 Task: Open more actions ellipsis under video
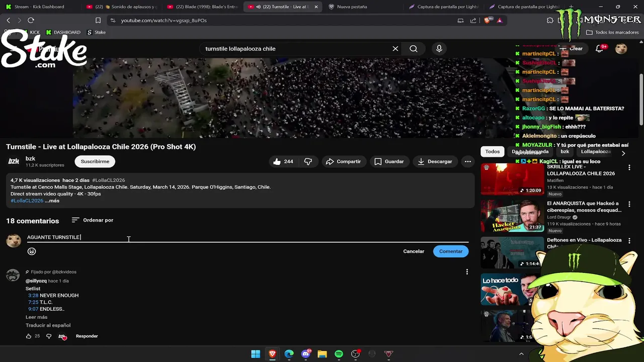468,161
